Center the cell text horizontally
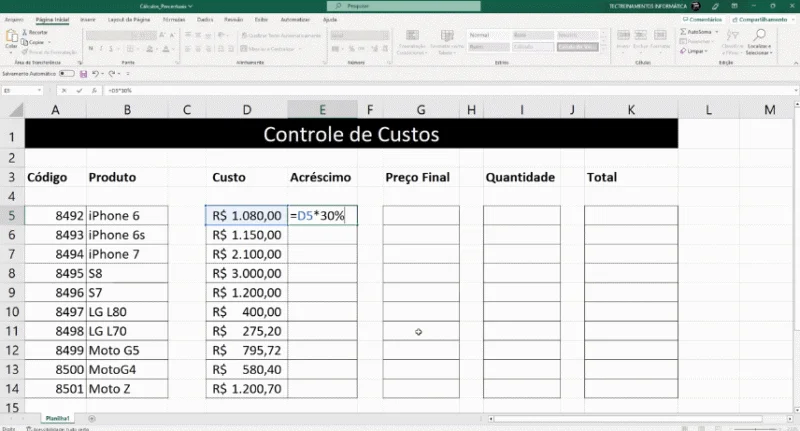Image resolution: width=800 pixels, height=431 pixels. tap(198, 49)
